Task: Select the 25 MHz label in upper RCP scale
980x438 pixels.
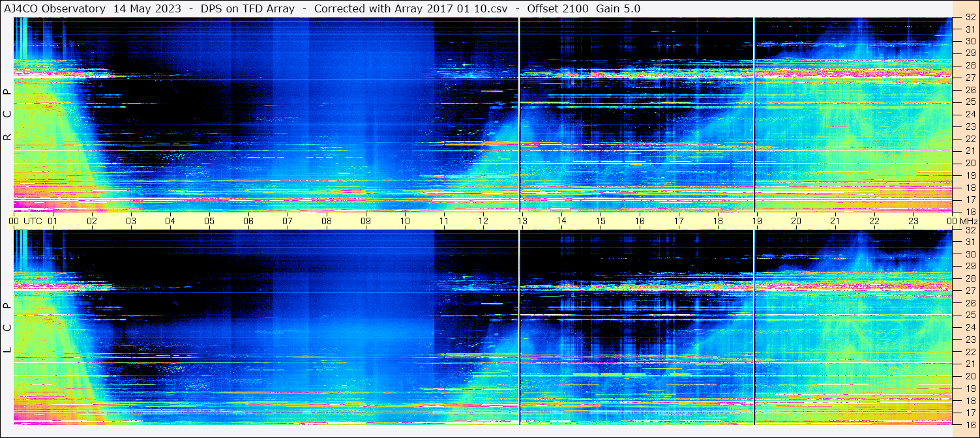Action: pyautogui.click(x=970, y=102)
